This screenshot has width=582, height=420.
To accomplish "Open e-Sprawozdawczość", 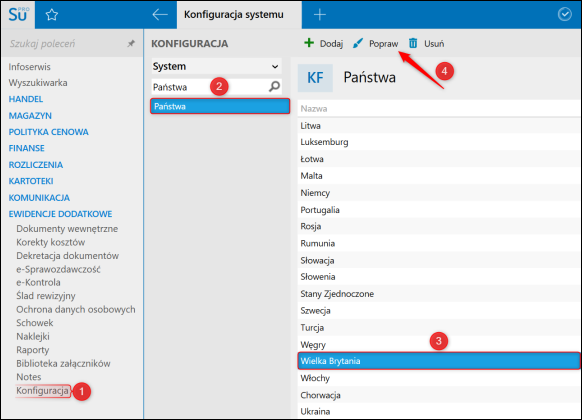I will tap(58, 269).
